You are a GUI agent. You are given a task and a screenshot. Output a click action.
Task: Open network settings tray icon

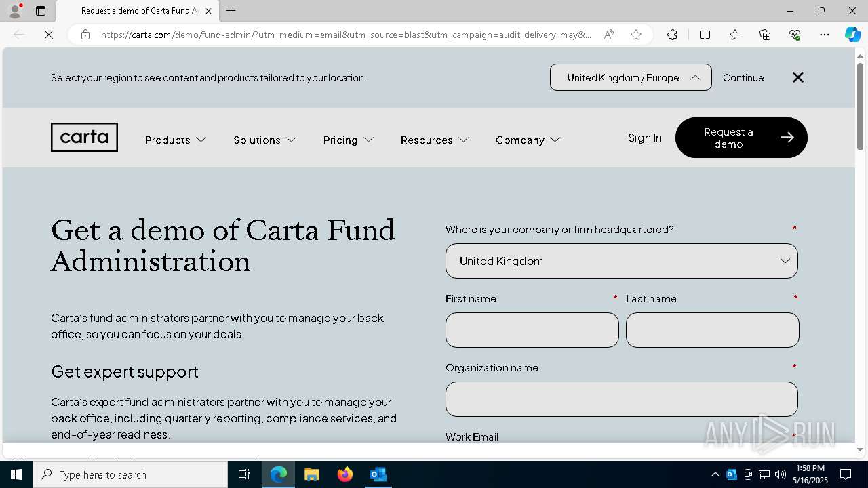(x=764, y=474)
